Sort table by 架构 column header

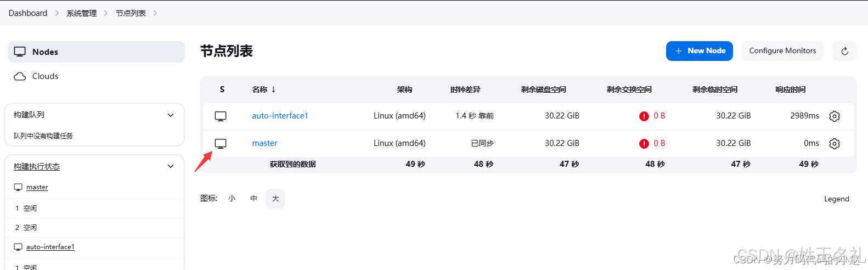(404, 89)
